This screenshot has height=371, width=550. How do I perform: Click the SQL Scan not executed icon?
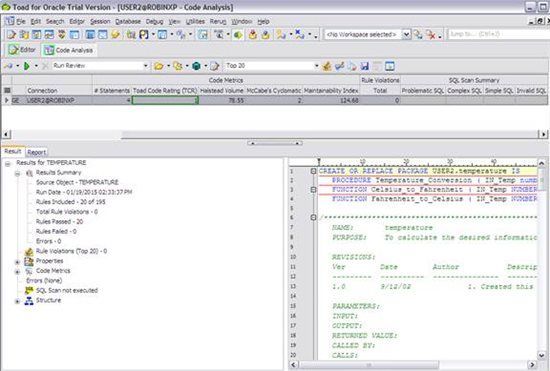coord(29,290)
